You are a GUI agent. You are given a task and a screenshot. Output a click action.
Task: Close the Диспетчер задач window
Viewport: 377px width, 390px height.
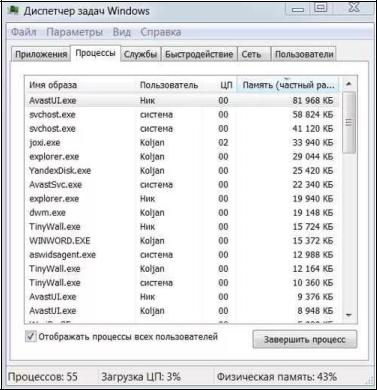coord(354,8)
